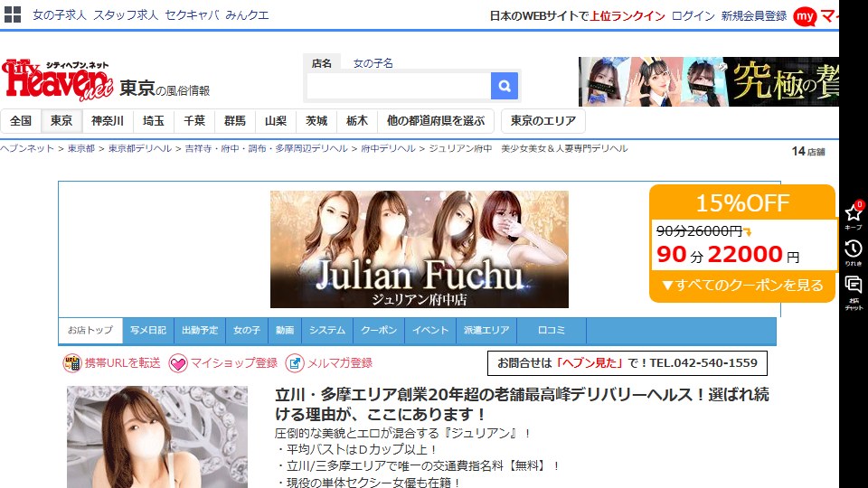Open セクキャバ link in top bar

[x=192, y=15]
